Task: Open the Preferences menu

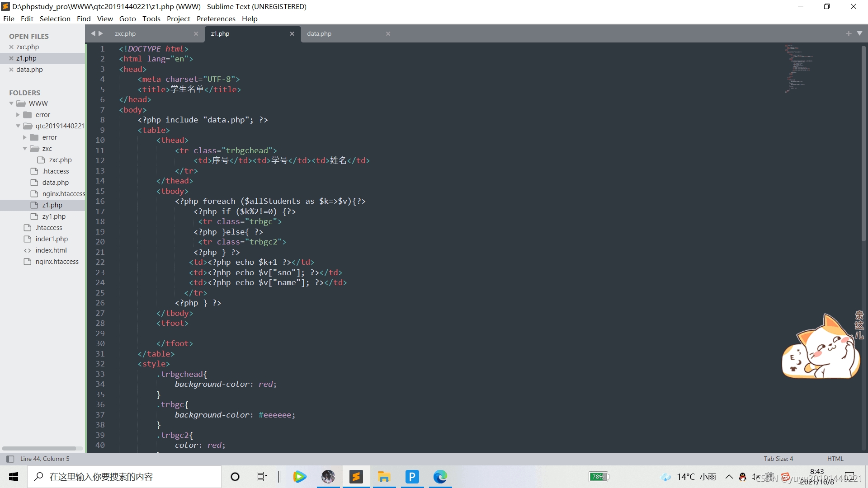Action: tap(216, 19)
